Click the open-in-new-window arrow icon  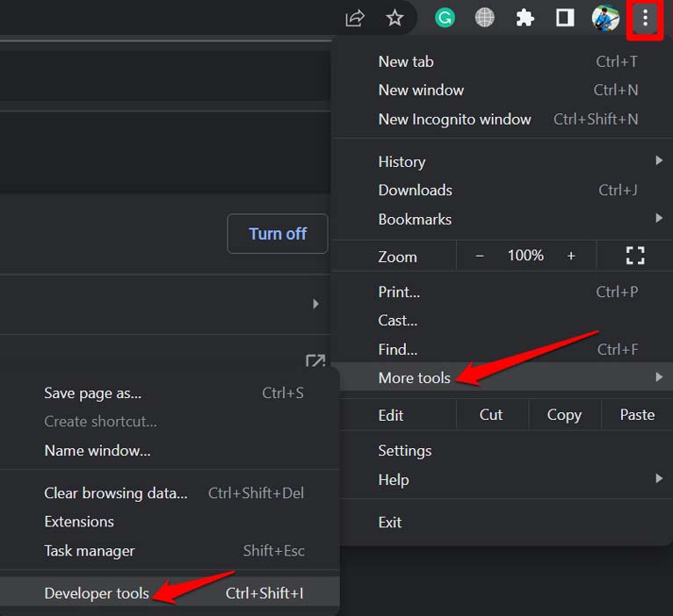click(x=315, y=360)
